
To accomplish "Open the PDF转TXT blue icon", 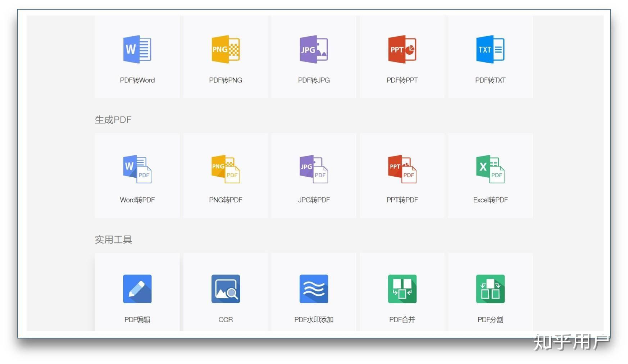I will coord(490,49).
